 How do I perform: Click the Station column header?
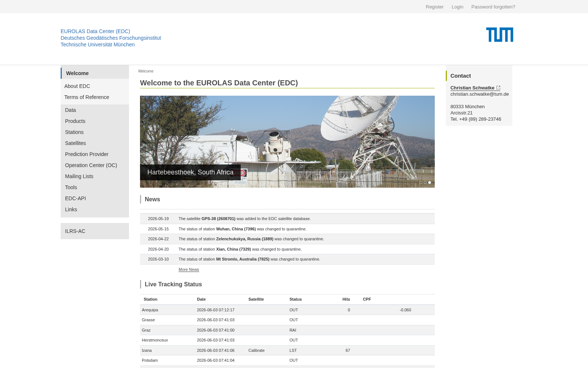150,299
